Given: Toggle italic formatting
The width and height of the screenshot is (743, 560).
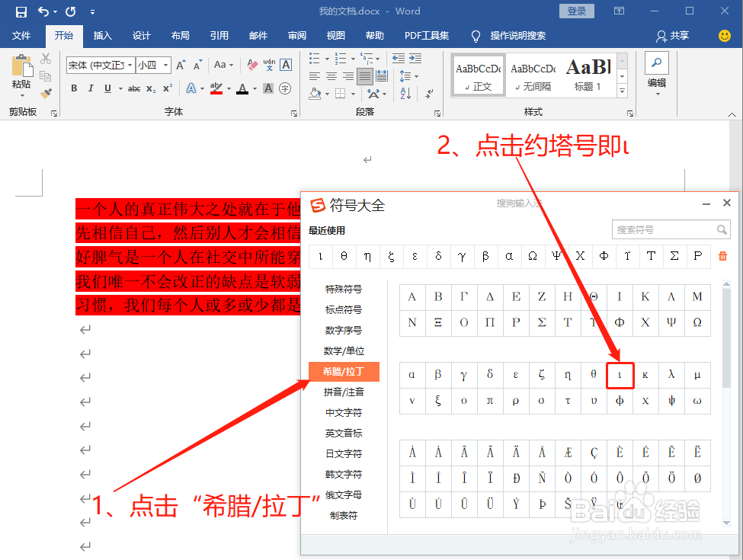Looking at the screenshot, I should pyautogui.click(x=91, y=88).
